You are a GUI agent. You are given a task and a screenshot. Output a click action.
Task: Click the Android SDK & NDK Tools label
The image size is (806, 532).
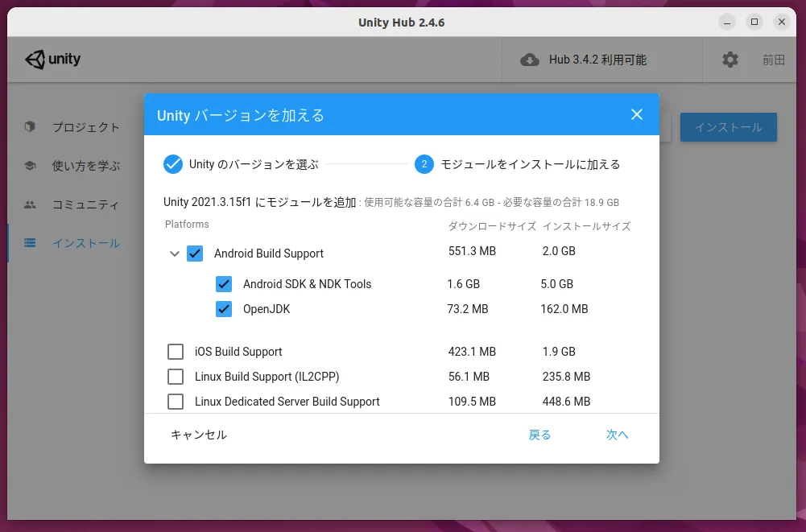pyautogui.click(x=307, y=284)
